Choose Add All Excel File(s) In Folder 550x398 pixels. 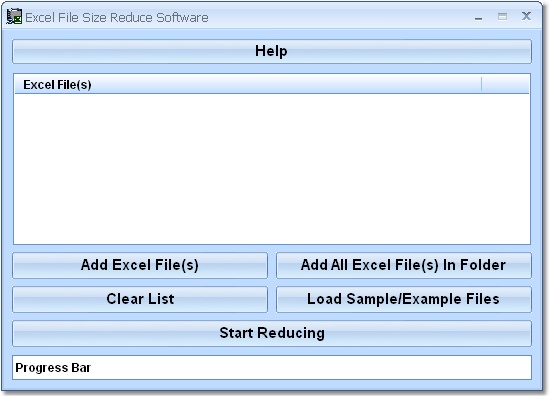(x=404, y=265)
